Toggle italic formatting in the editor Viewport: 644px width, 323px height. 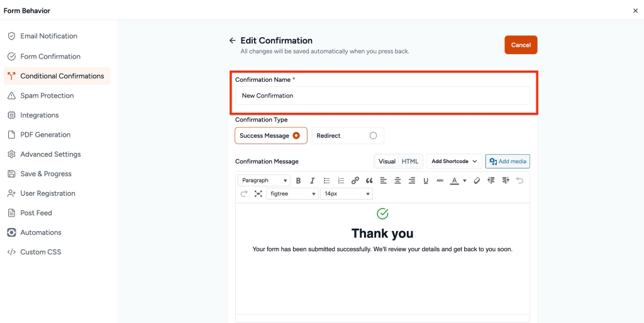(x=312, y=181)
